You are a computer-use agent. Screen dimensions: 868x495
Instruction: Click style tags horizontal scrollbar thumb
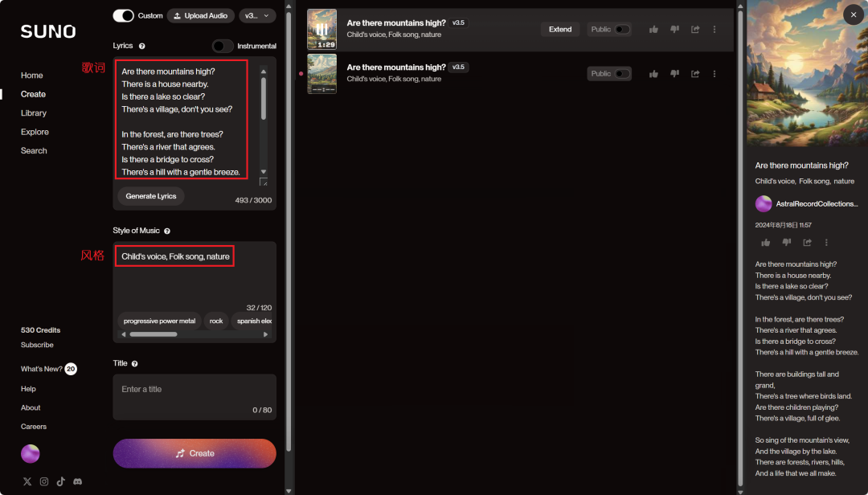tap(154, 334)
